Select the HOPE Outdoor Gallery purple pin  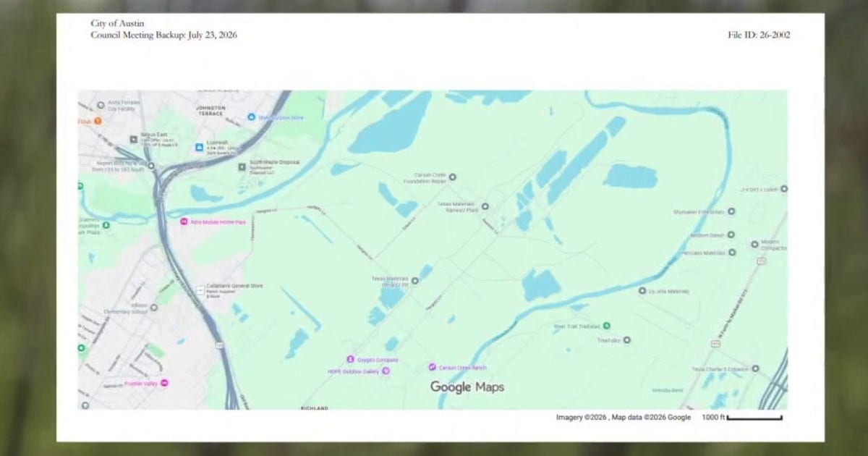pyautogui.click(x=386, y=371)
